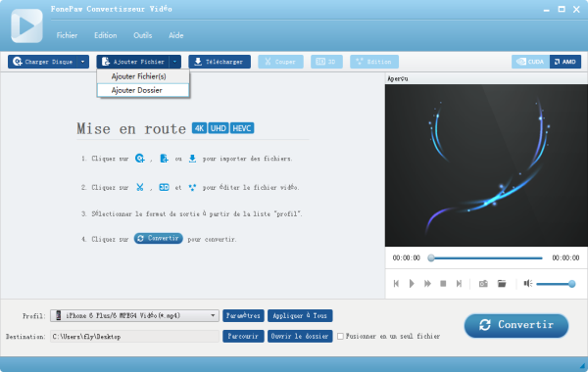Click the effects icon in step 2
This screenshot has width=588, height=372.
click(192, 187)
